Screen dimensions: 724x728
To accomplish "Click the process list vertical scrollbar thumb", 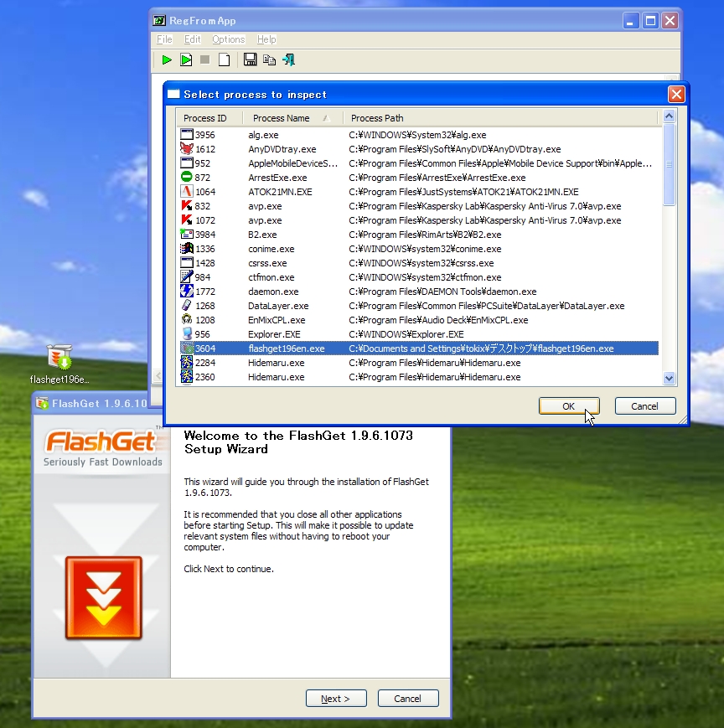I will pos(670,164).
